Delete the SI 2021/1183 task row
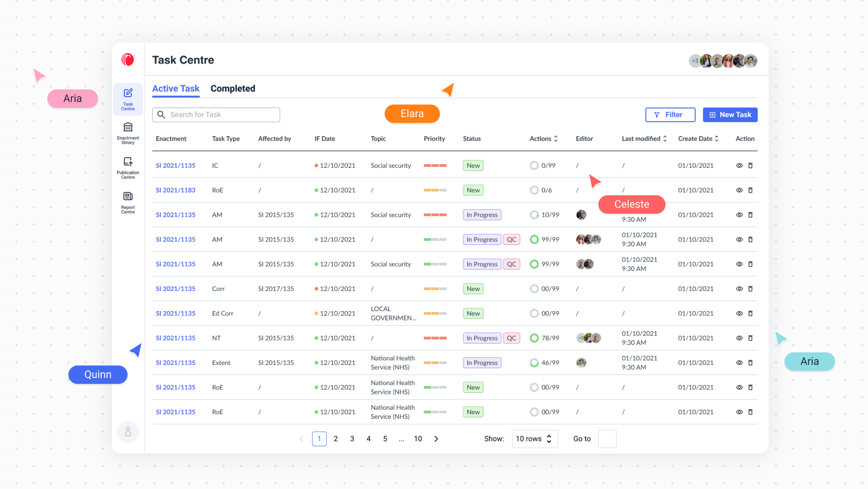 [x=750, y=190]
